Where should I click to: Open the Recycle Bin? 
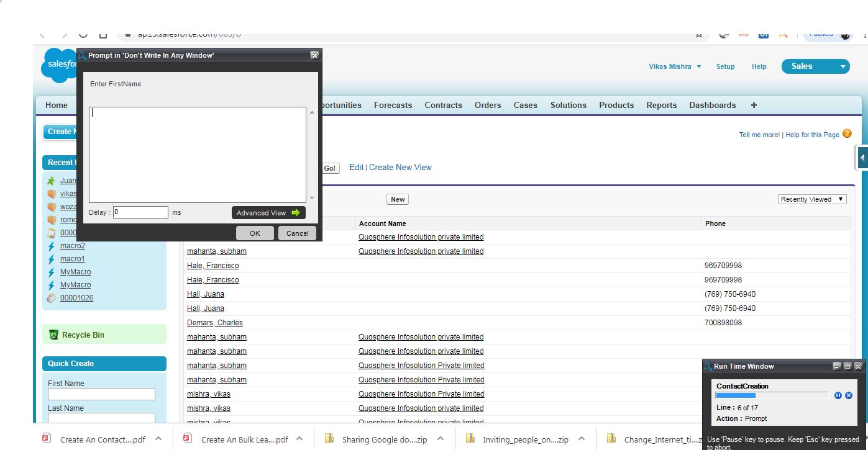pyautogui.click(x=83, y=335)
